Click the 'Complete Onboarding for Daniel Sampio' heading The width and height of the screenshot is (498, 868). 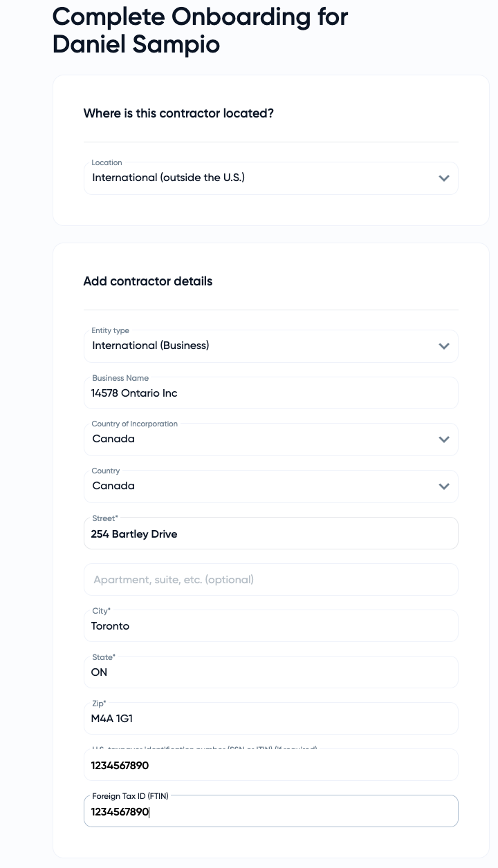click(200, 30)
